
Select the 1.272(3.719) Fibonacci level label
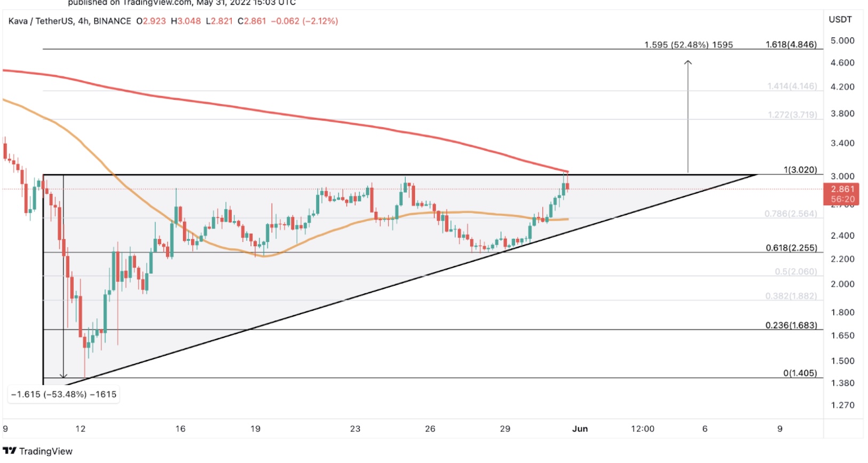[x=792, y=115]
